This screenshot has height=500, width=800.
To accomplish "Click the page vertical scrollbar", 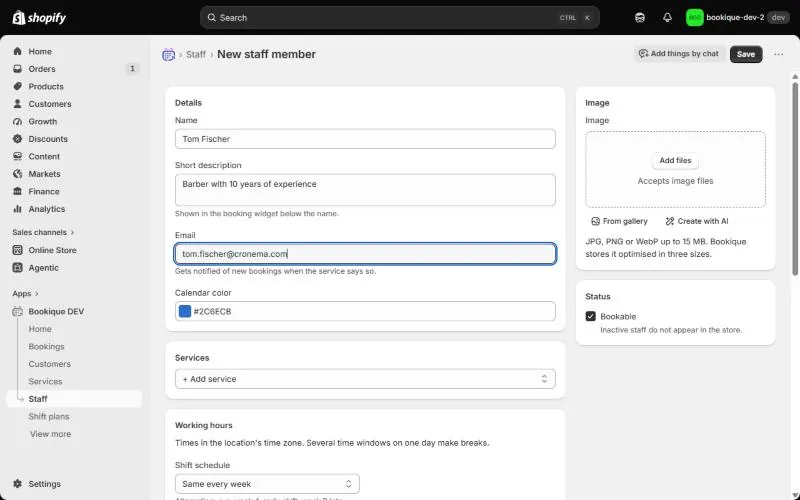I will (795, 179).
